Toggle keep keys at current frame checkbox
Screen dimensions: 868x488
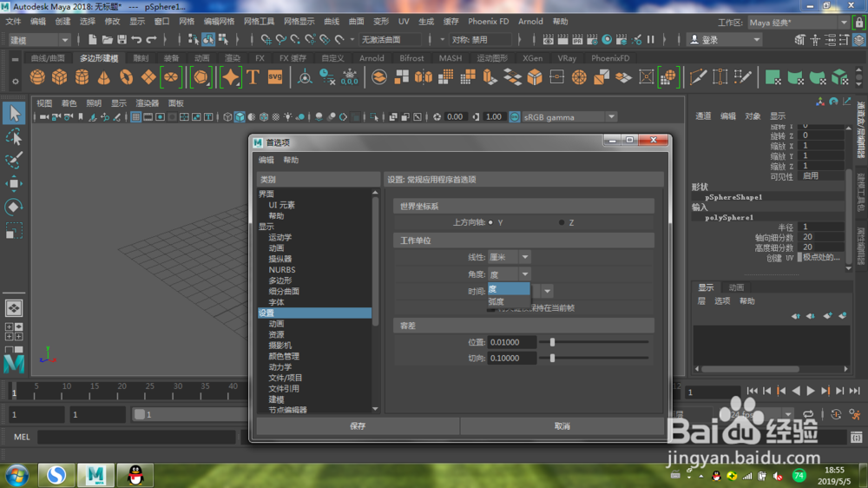coord(491,308)
